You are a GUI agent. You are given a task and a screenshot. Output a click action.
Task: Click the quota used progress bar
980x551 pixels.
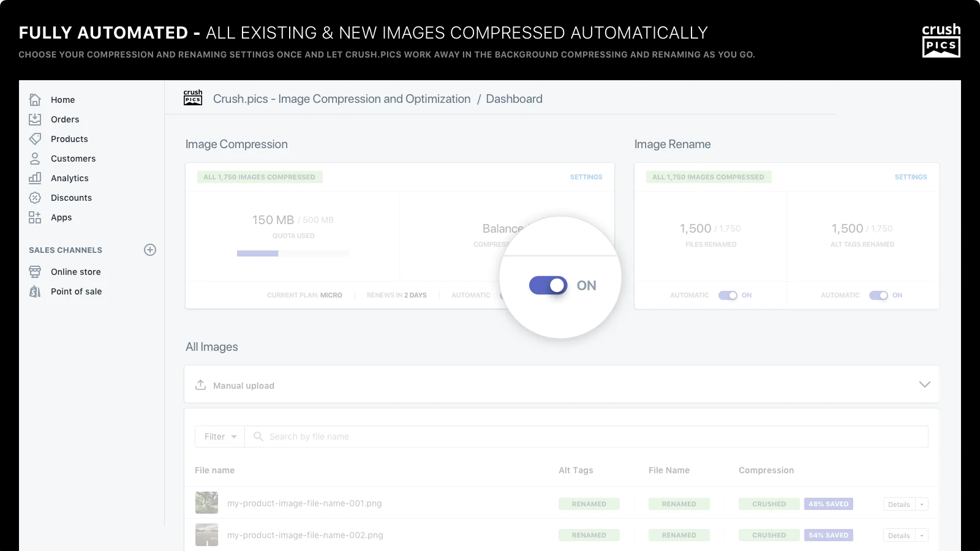293,253
